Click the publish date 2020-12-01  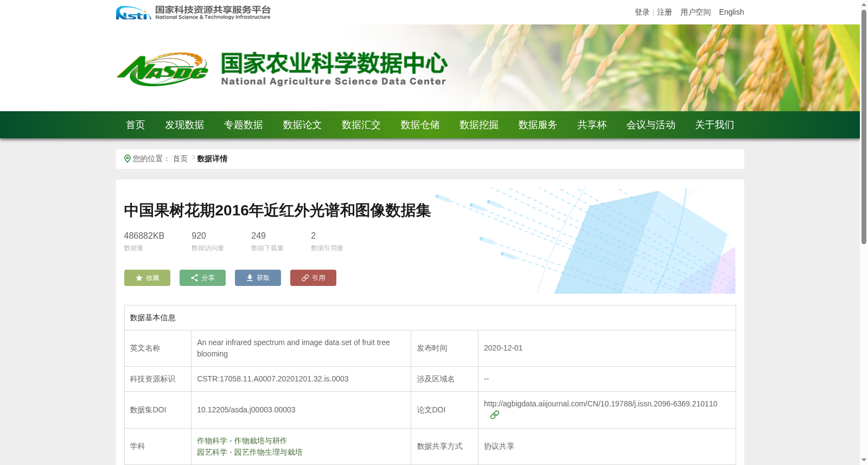point(503,348)
